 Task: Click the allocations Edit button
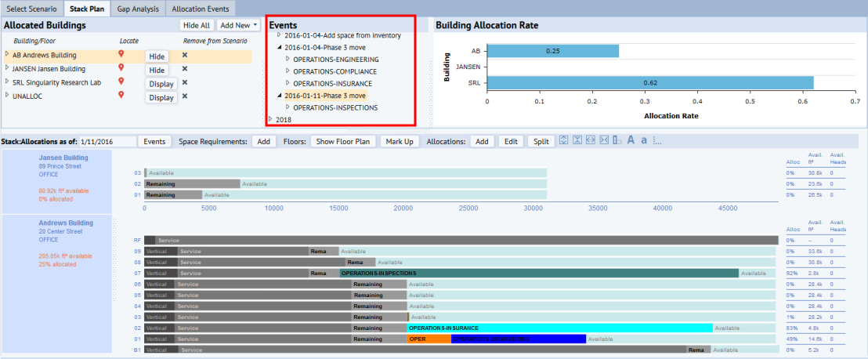[x=511, y=141]
